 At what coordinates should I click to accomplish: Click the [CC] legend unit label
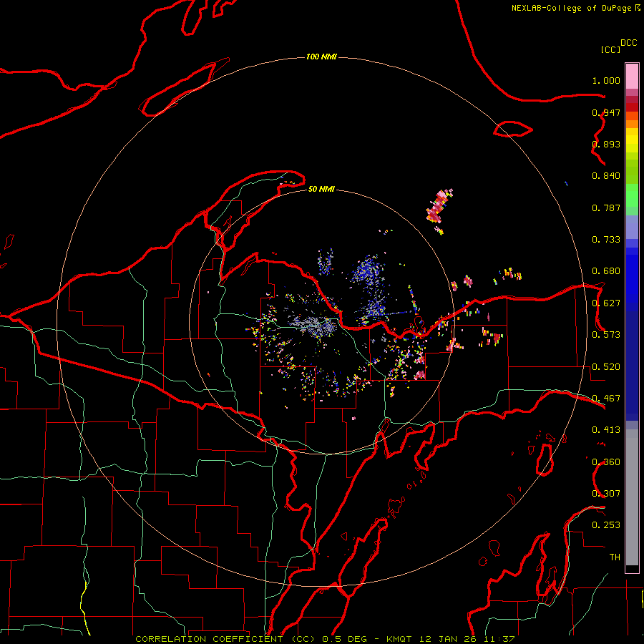[610, 49]
